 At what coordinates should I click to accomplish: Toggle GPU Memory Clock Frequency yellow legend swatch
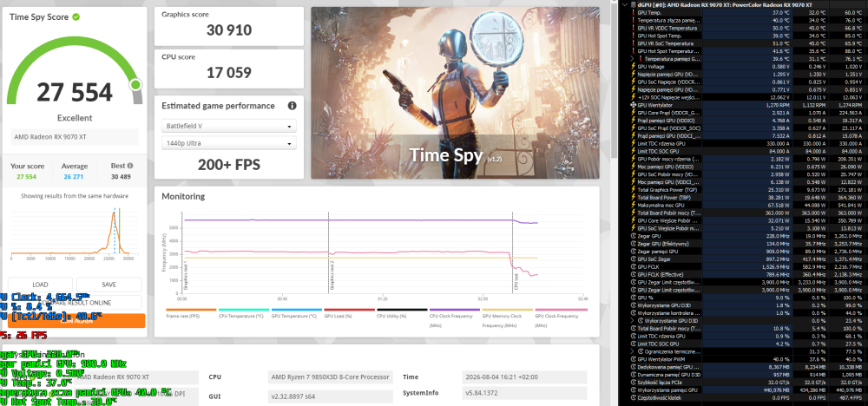508,310
